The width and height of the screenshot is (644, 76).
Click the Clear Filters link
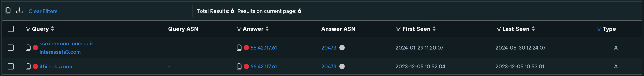pyautogui.click(x=43, y=11)
